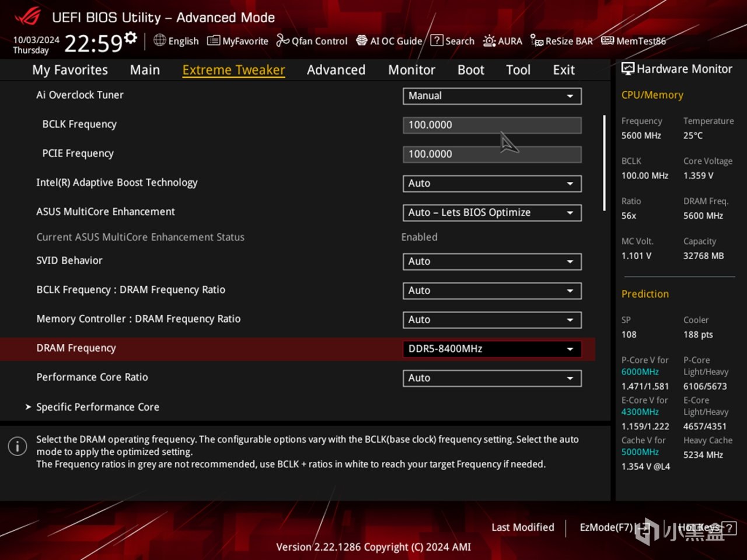Viewport: 747px width, 560px height.
Task: Click the 5234 MHz Heavy Cache value
Action: [703, 455]
